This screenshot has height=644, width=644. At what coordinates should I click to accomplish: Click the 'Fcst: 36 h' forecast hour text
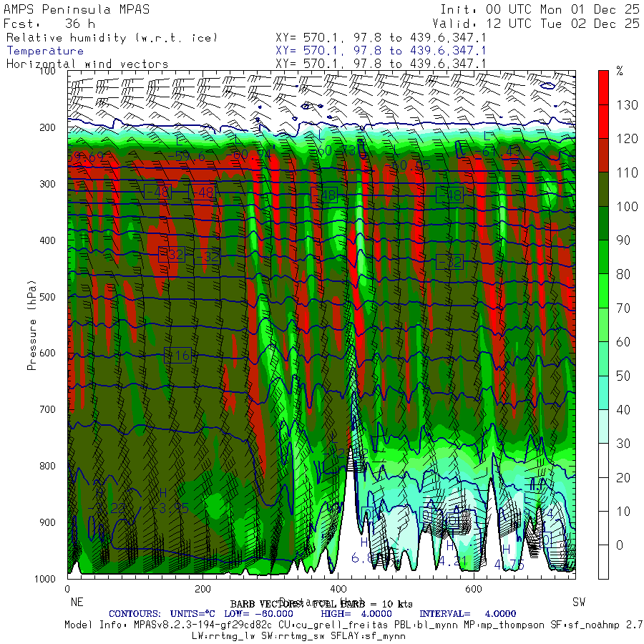pyautogui.click(x=49, y=24)
